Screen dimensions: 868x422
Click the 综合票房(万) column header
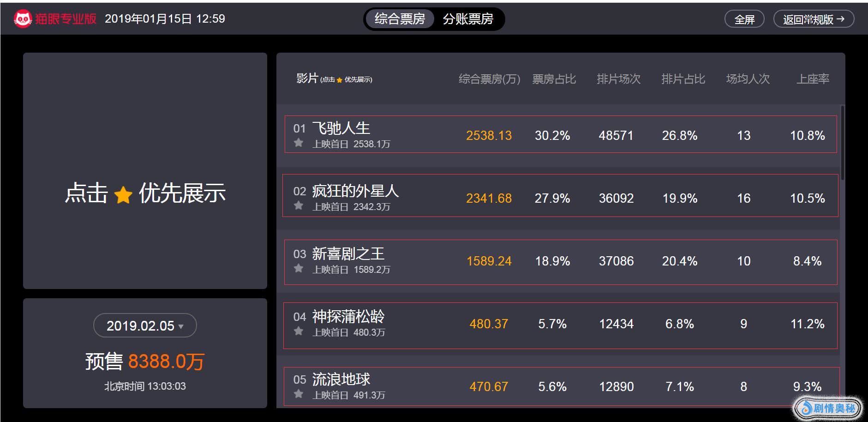click(x=489, y=79)
